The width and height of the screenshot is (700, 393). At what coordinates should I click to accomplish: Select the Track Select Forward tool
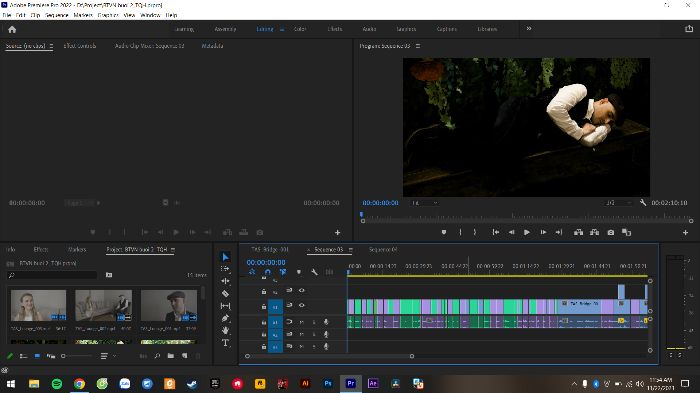click(x=225, y=269)
